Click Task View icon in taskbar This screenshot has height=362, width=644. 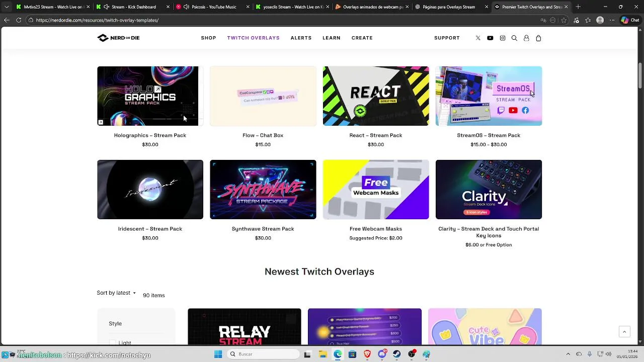307,354
